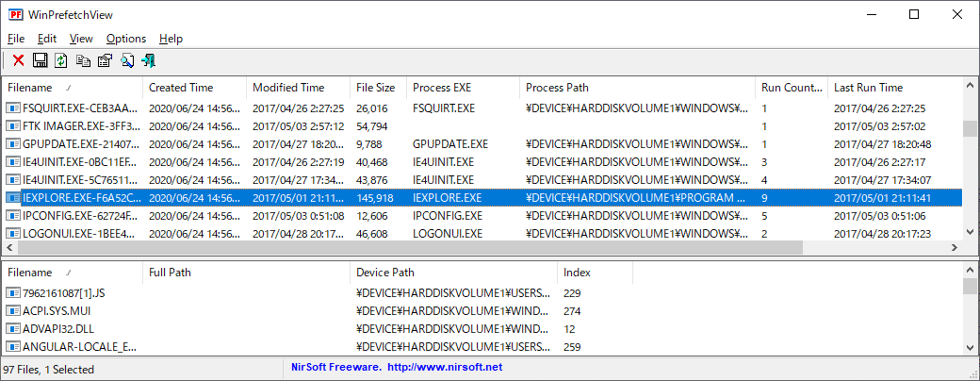Click the FSQUIRT.EXE prefetch file icon
Viewport: 980px width, 381px height.
tap(14, 108)
